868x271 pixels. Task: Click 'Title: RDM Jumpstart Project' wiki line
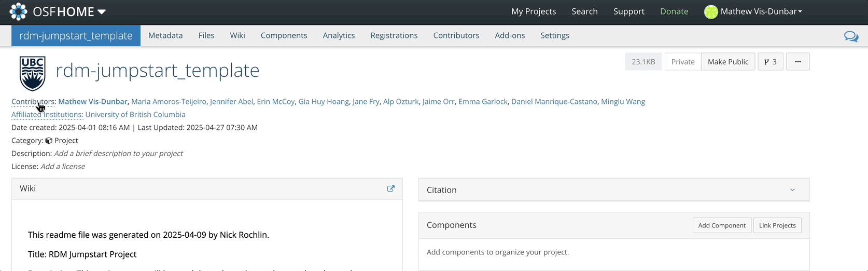coord(82,254)
